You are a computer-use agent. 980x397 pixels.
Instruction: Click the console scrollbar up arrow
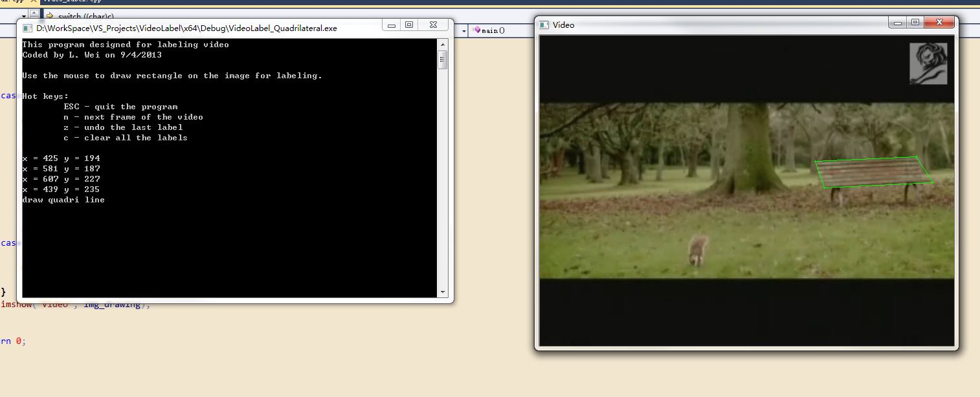tap(443, 44)
